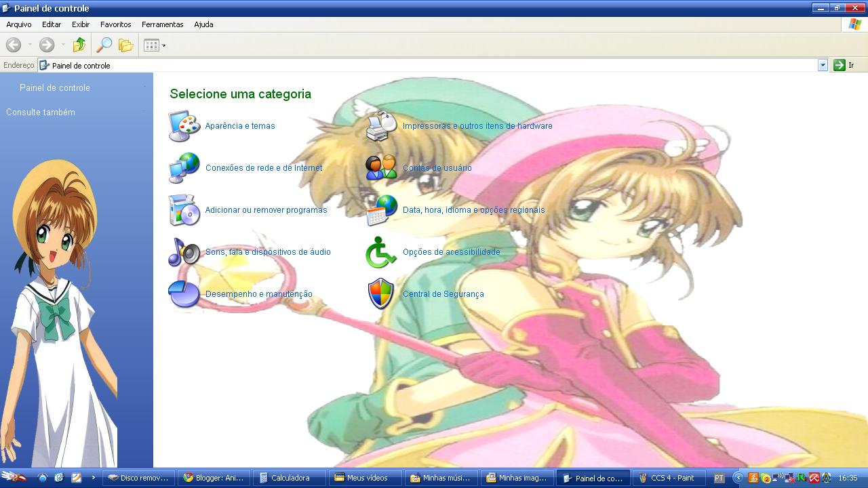Click the orange Java update tray icon
Viewport: 868px width, 488px height.
[x=753, y=478]
